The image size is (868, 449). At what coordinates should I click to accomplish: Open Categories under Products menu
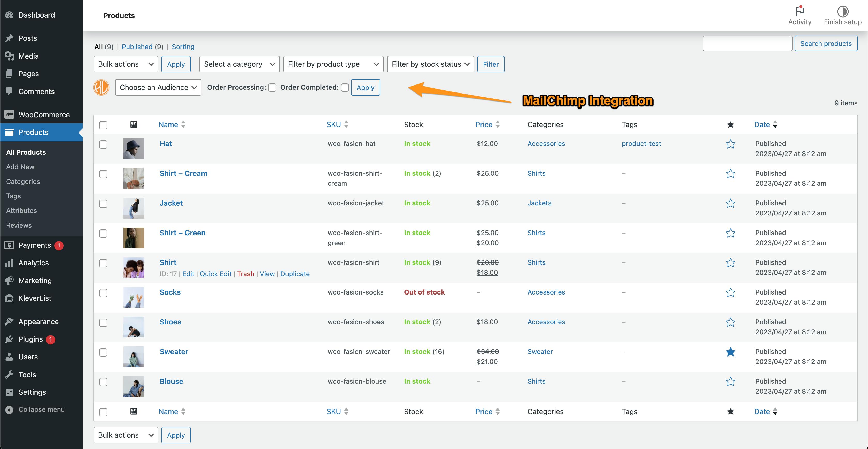[23, 181]
